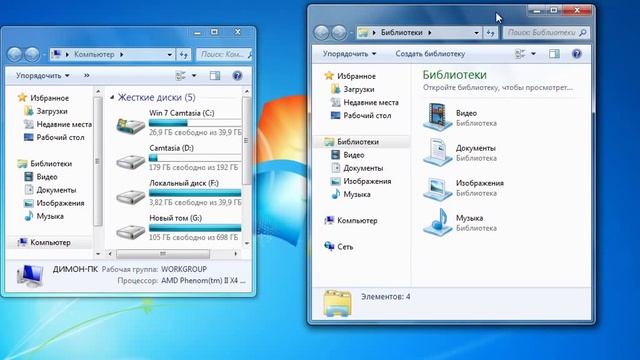Select Изображения in the Библиотеки window sidebar
This screenshot has height=360, width=640.
coord(361,181)
